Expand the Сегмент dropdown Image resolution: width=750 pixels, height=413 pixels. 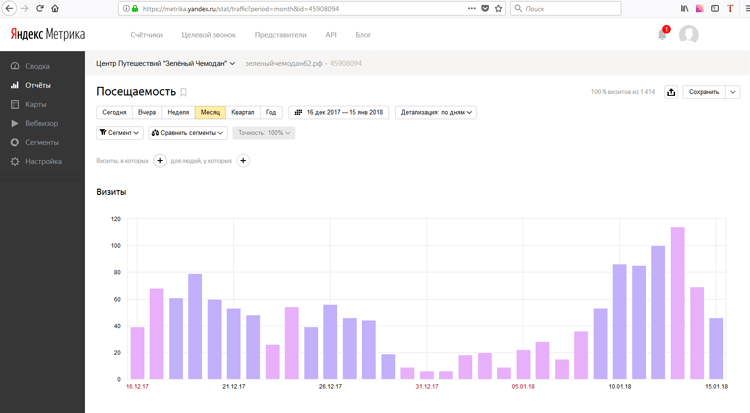[x=119, y=132]
